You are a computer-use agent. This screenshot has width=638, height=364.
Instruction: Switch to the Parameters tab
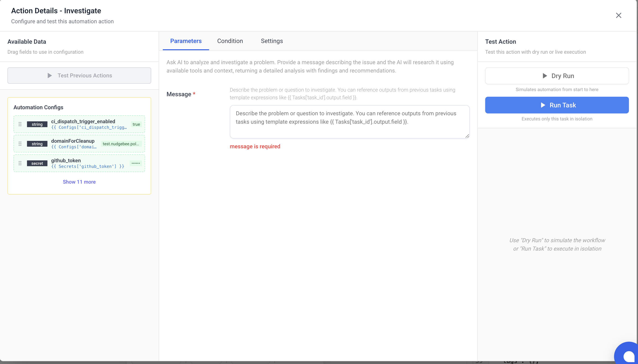click(x=186, y=41)
